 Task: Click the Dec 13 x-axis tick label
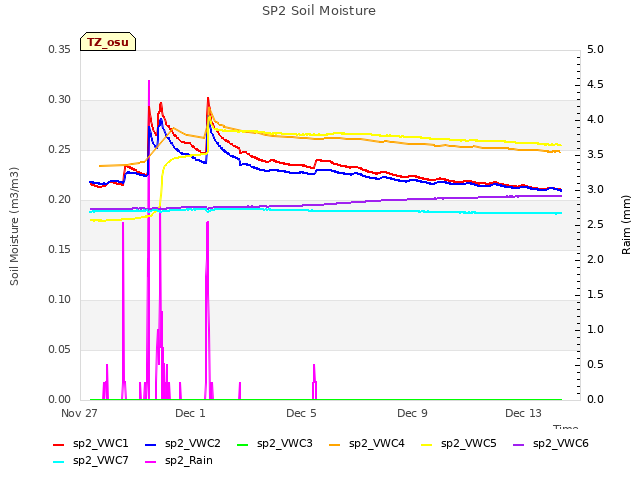coord(523,413)
